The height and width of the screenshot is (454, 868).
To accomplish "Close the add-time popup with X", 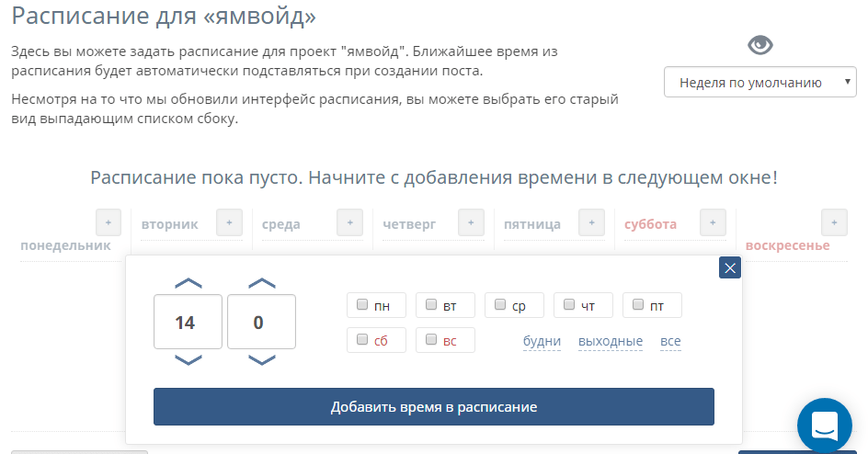I will (730, 267).
